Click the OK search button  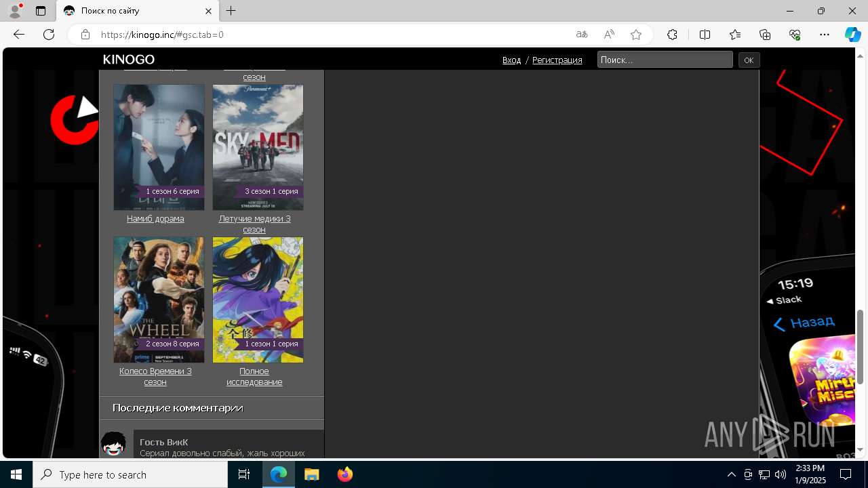749,60
